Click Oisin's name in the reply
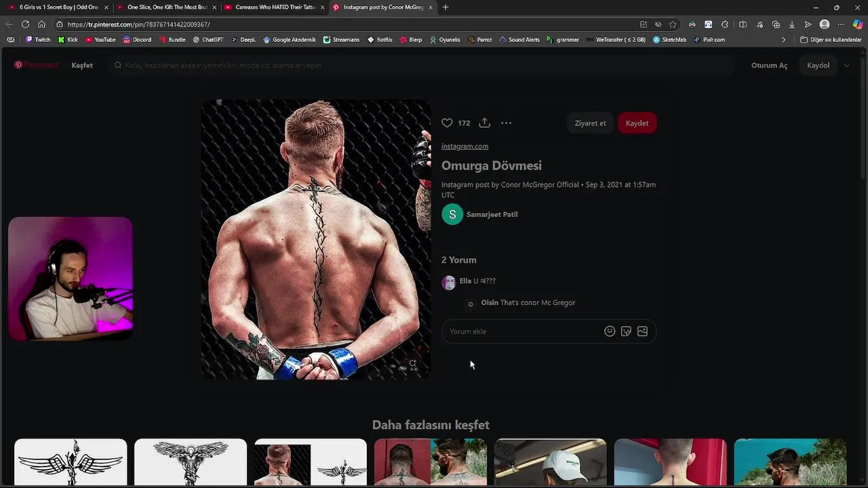 tap(490, 303)
